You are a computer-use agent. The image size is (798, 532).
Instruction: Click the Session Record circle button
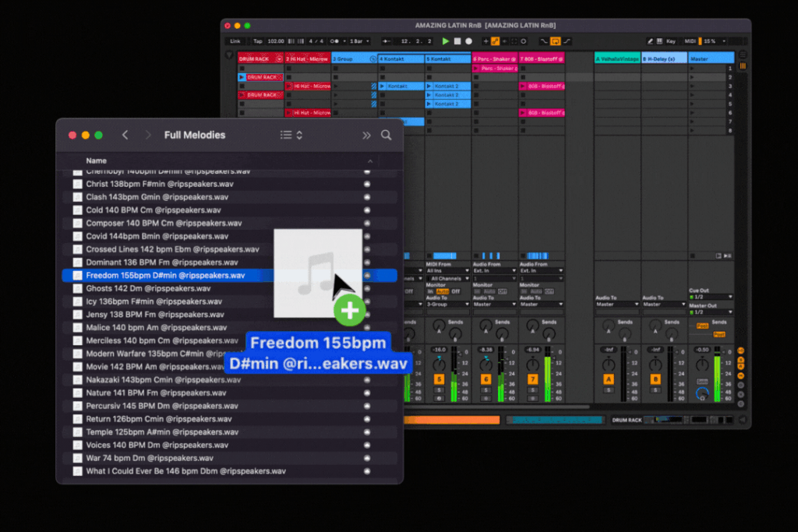tap(523, 41)
